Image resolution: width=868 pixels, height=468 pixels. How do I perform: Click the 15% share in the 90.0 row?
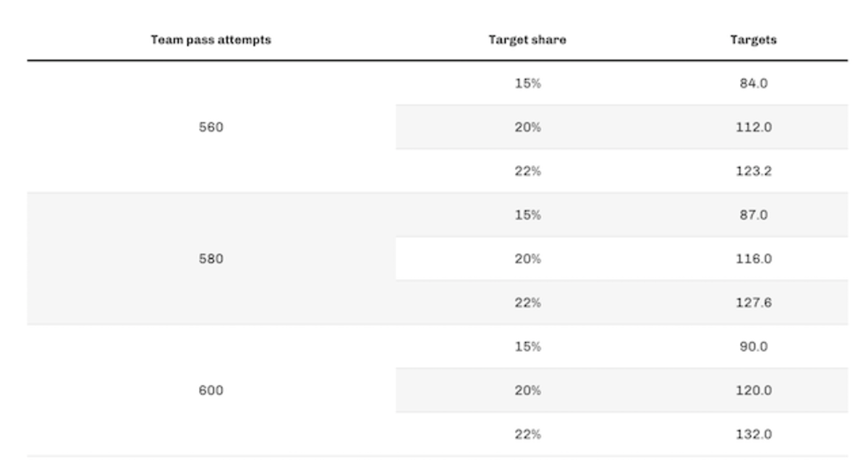coord(527,346)
